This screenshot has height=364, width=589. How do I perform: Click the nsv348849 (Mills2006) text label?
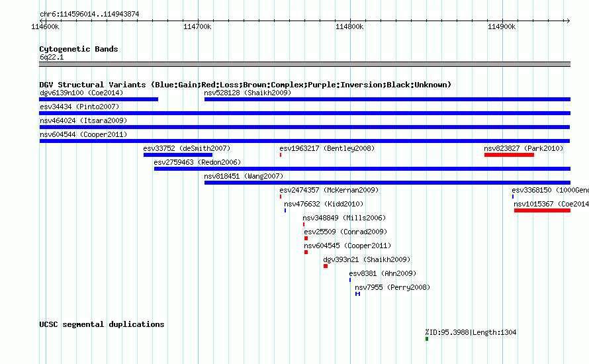(344, 218)
